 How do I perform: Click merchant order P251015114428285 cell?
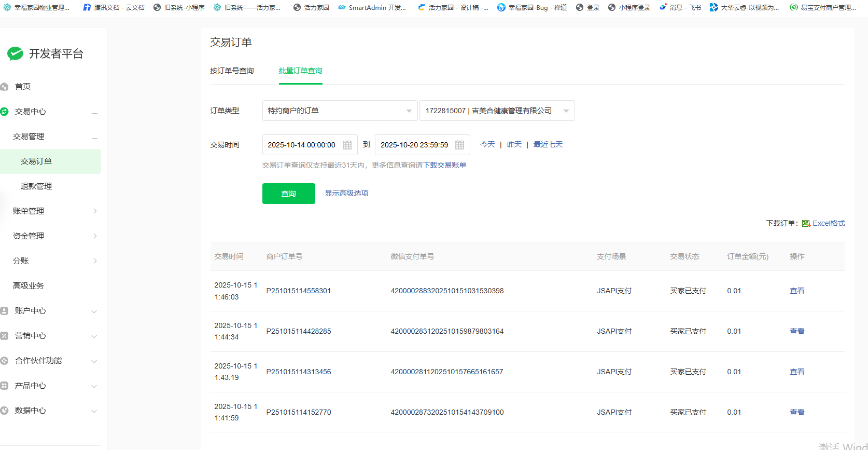pos(299,331)
